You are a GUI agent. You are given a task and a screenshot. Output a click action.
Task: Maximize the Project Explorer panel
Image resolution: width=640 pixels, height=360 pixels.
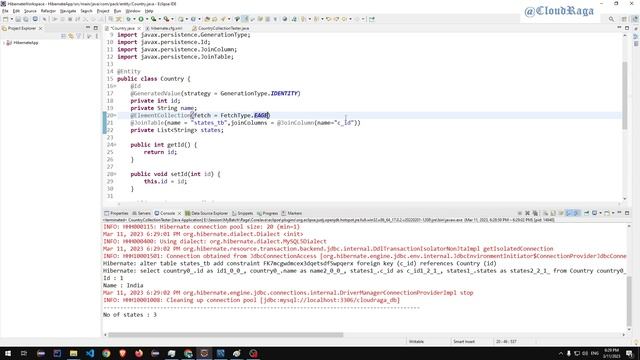click(x=96, y=28)
